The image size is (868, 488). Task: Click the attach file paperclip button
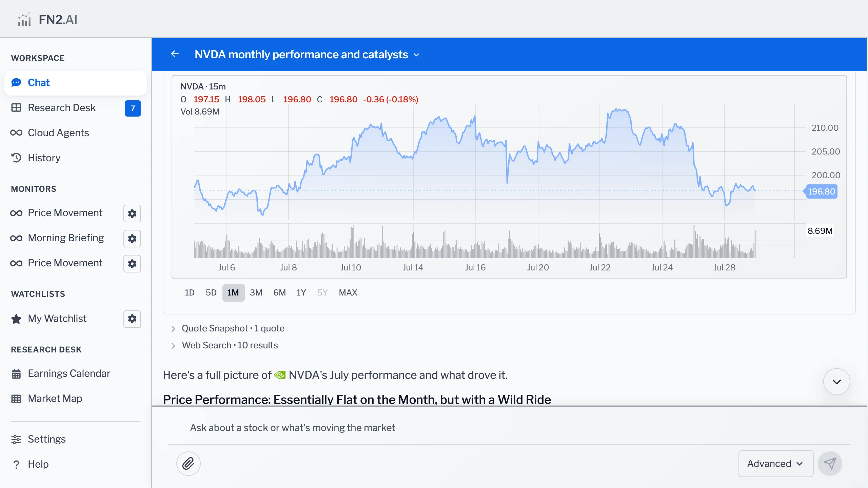coord(188,464)
